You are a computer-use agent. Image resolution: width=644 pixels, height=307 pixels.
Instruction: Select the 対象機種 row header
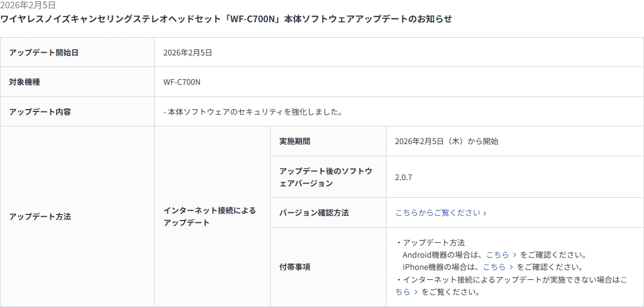pos(24,82)
